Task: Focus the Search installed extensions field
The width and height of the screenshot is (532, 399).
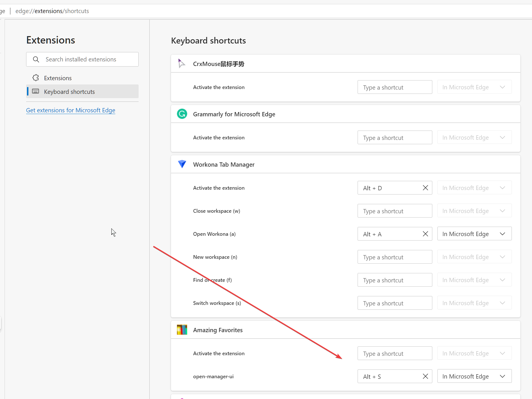Action: tap(82, 59)
